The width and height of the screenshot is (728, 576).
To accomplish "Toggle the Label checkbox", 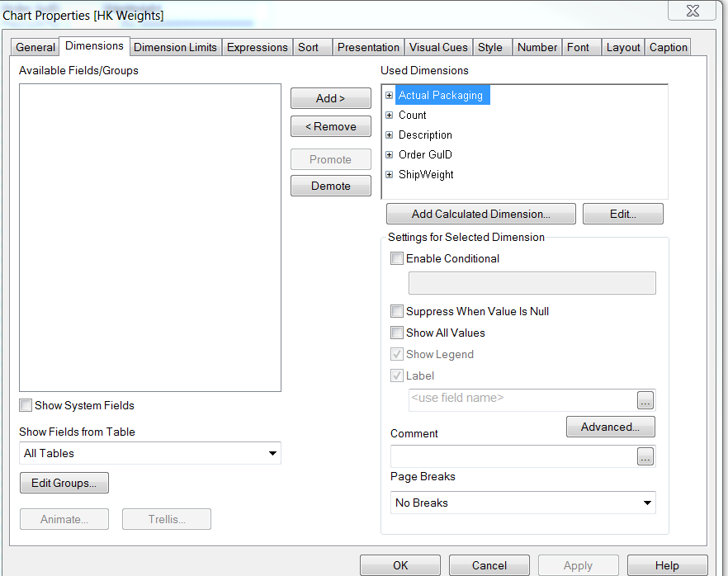I will (x=396, y=375).
